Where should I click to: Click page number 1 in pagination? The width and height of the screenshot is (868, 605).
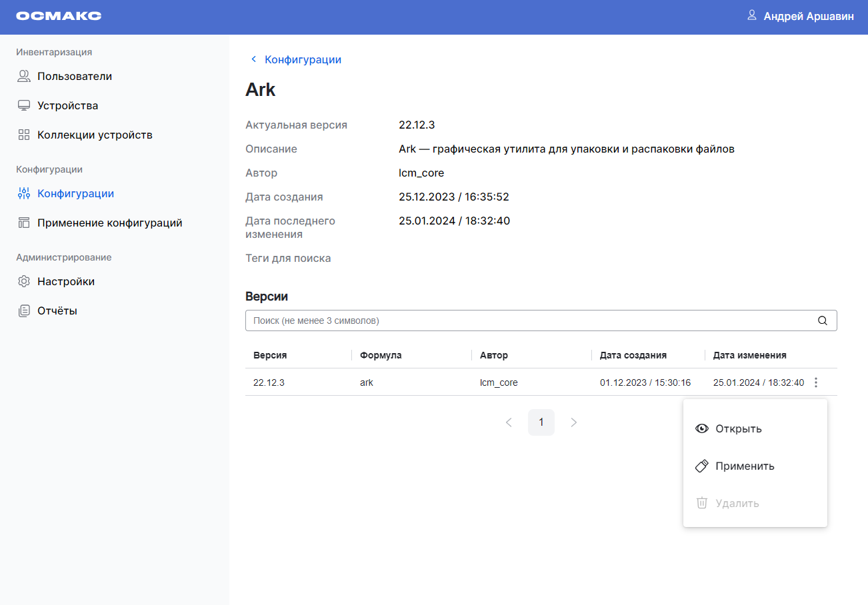pyautogui.click(x=541, y=422)
